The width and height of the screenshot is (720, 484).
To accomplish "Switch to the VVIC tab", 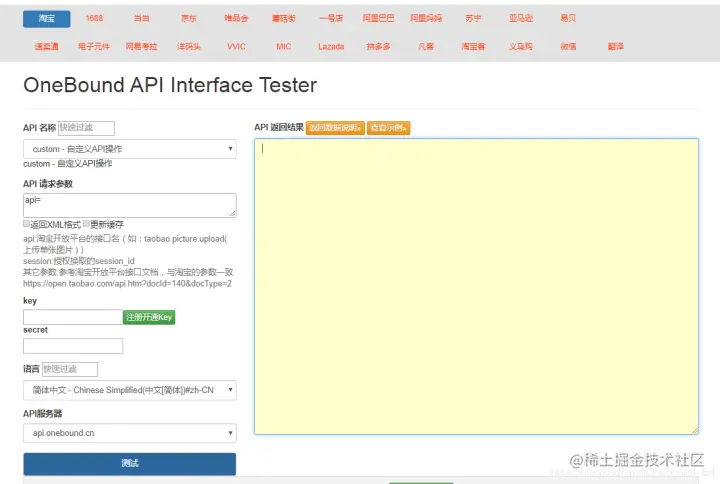I will [236, 46].
